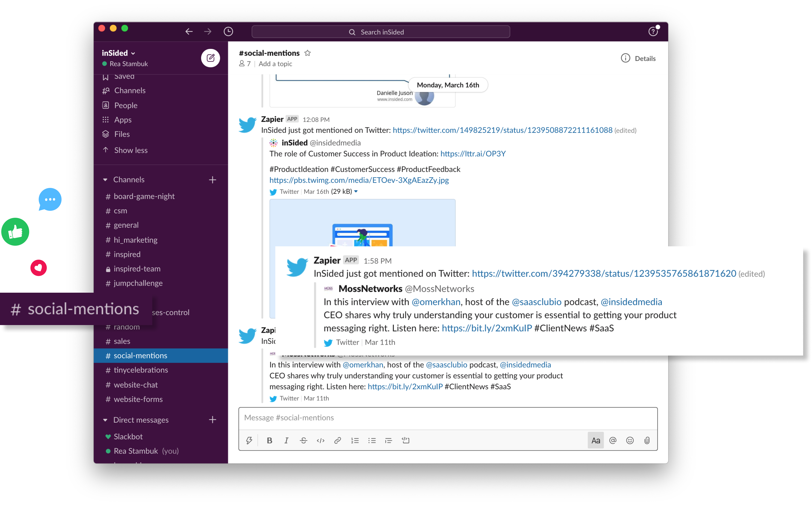Add a channel with Channels plus icon
The image size is (812, 506).
213,180
